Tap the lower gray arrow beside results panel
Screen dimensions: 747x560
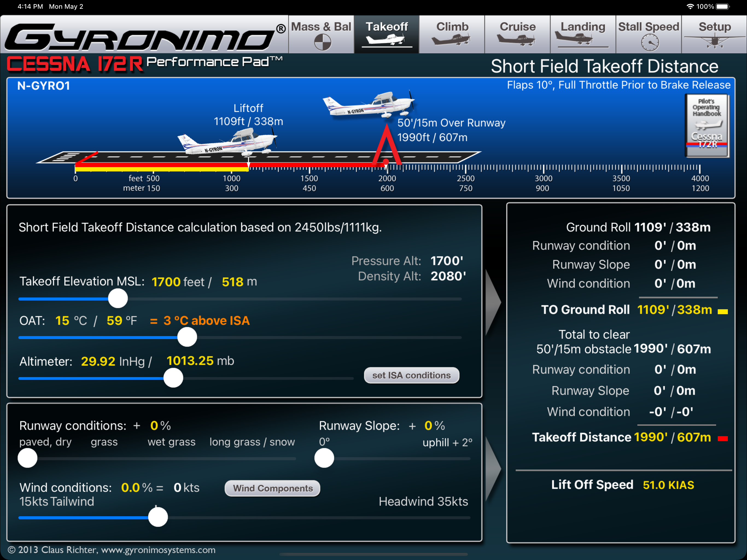click(493, 469)
